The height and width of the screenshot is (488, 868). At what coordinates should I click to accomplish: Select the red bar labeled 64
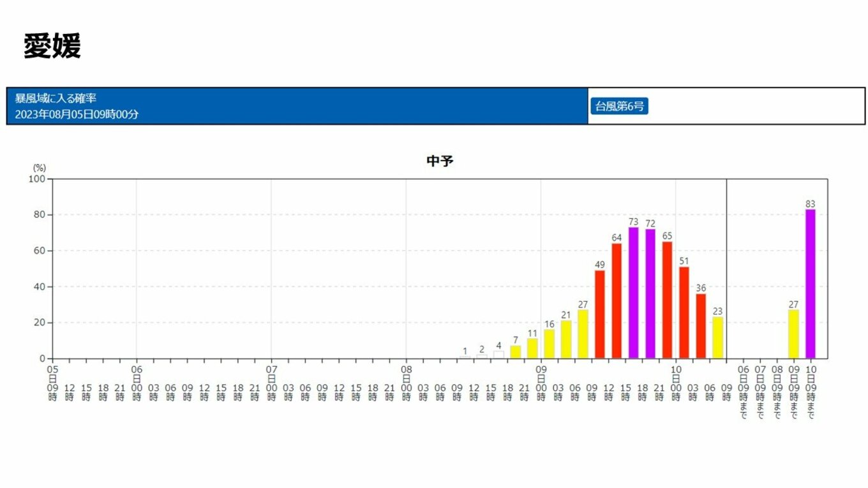(x=617, y=301)
